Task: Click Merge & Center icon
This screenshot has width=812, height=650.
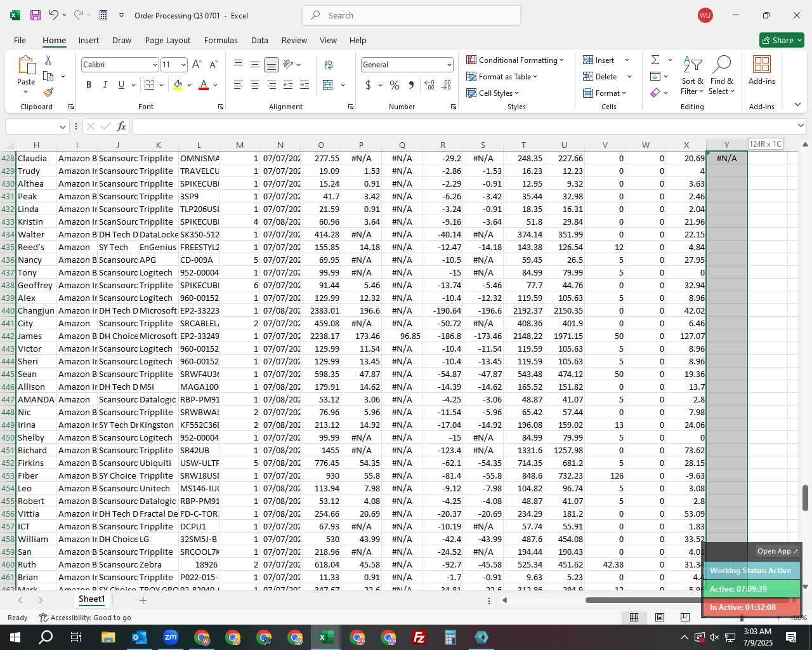Action: [x=328, y=85]
